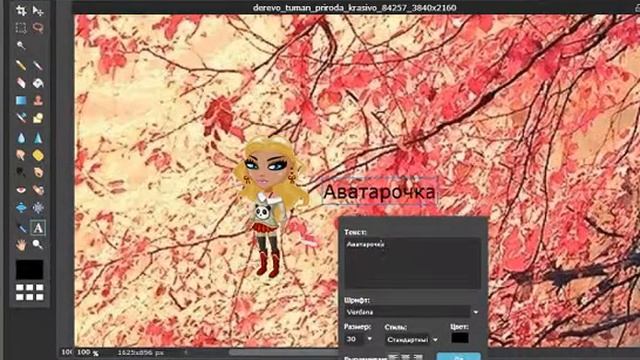Select the rectangular Marquee tool

pos(21,28)
